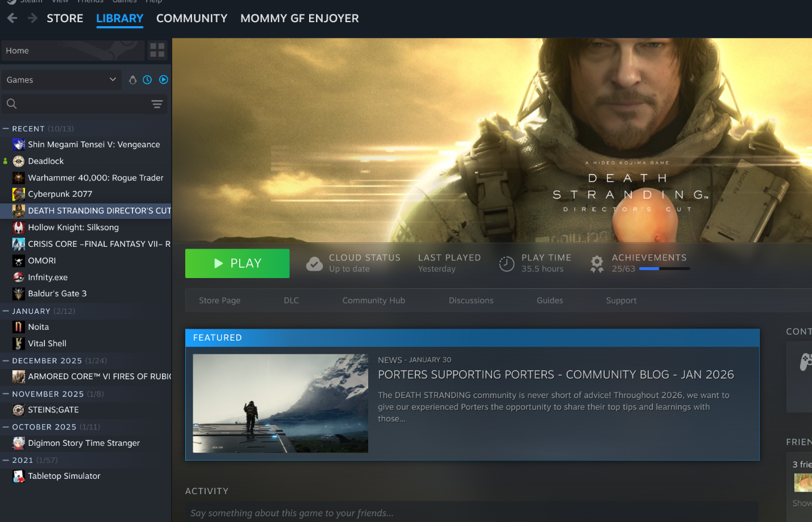Select the Death Stranding Director's Cut list icon
The height and width of the screenshot is (522, 812).
coord(19,211)
